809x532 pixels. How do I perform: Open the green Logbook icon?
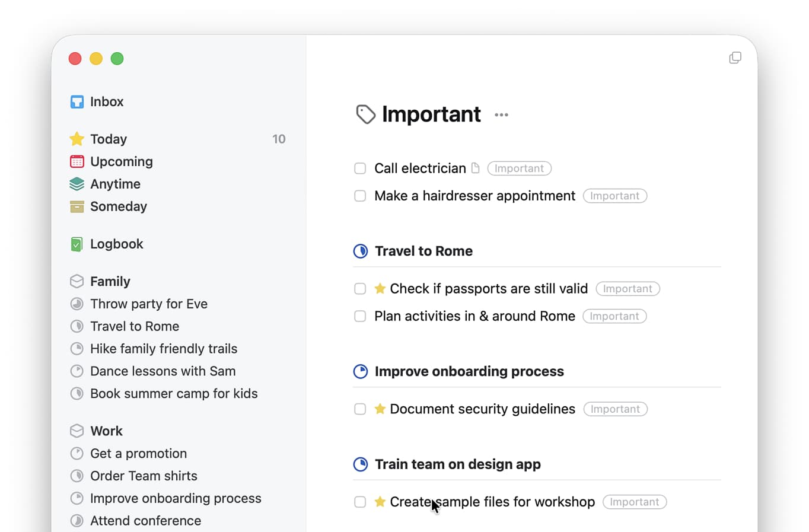(77, 244)
